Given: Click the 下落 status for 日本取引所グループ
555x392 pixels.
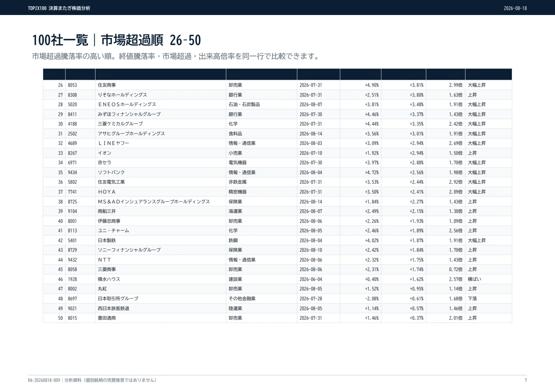Looking at the screenshot, I should pyautogui.click(x=472, y=298).
